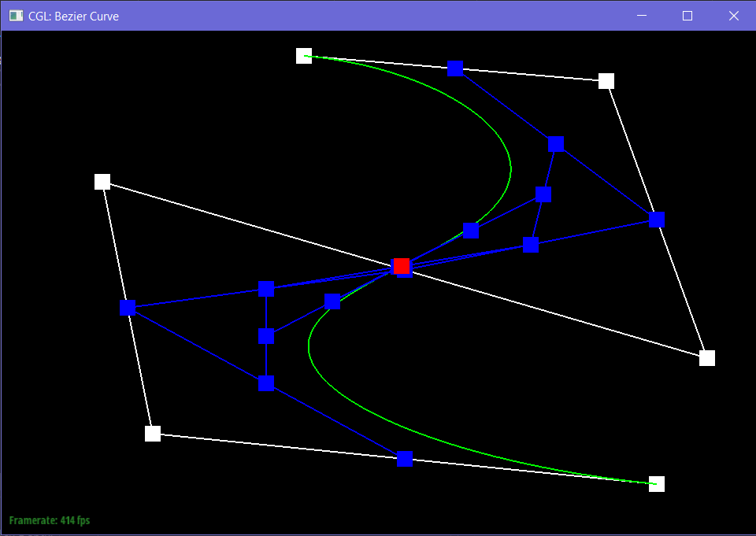
Task: Select the bottom-left white anchor point
Action: (152, 433)
